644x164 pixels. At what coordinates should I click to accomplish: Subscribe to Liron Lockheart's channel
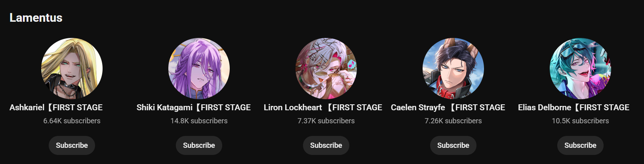[x=326, y=145]
